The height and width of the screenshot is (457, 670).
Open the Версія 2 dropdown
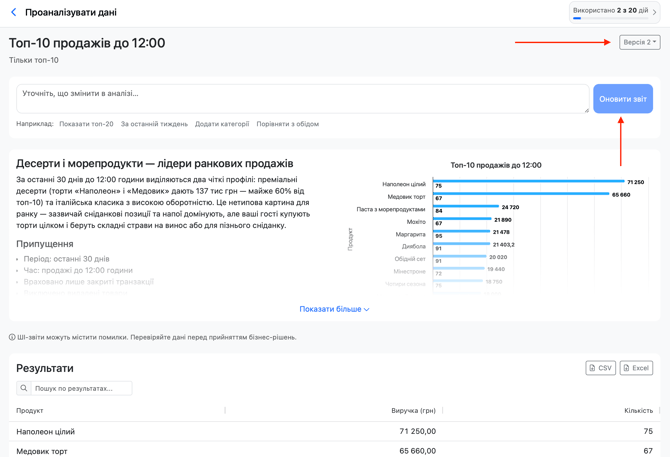click(639, 43)
